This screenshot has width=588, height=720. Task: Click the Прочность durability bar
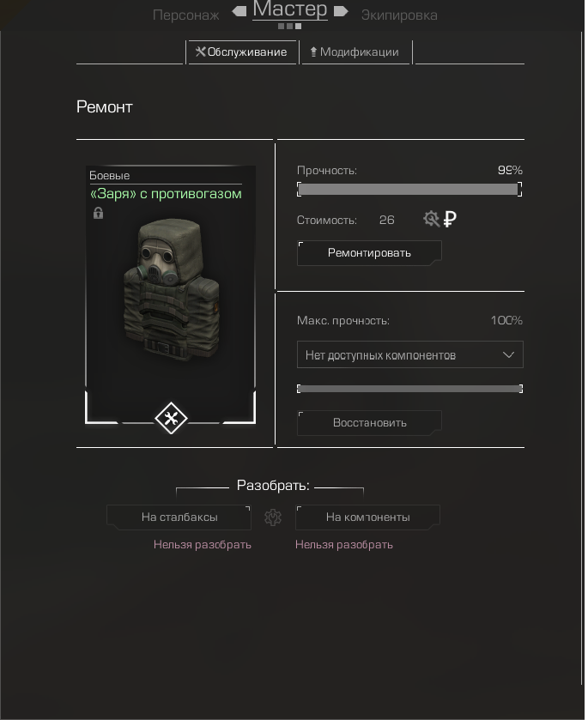tap(409, 189)
